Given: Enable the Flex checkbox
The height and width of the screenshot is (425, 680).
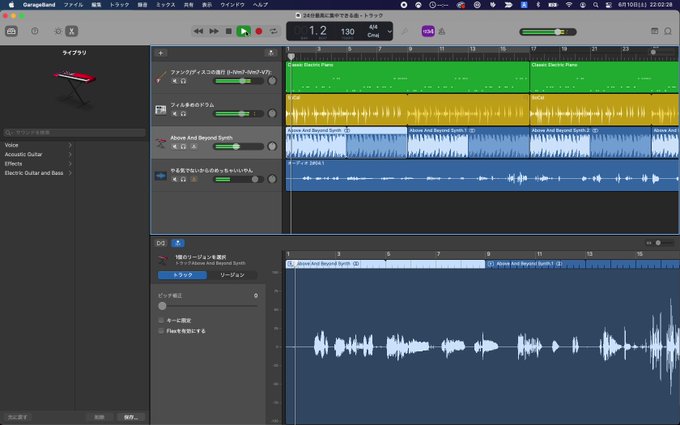Looking at the screenshot, I should coord(161,331).
